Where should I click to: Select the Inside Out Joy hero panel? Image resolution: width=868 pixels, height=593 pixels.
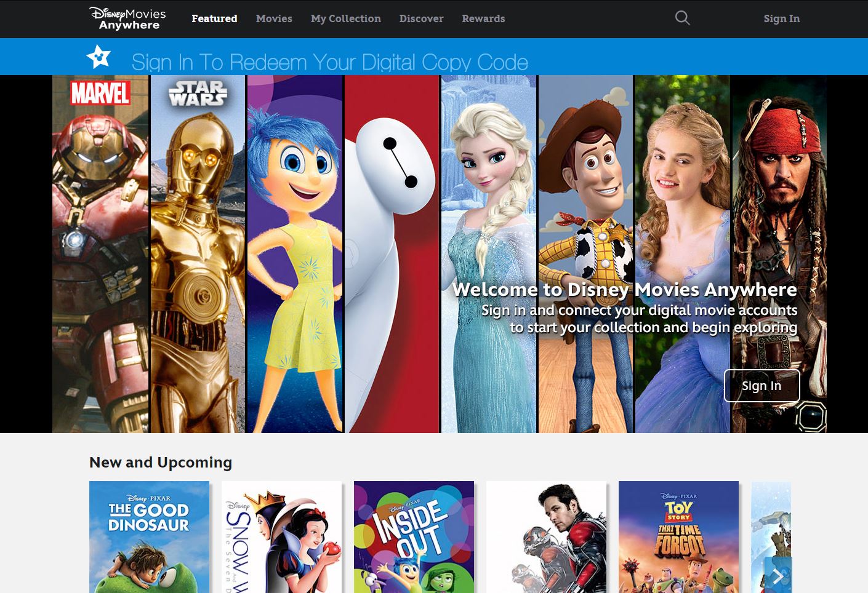tap(295, 254)
